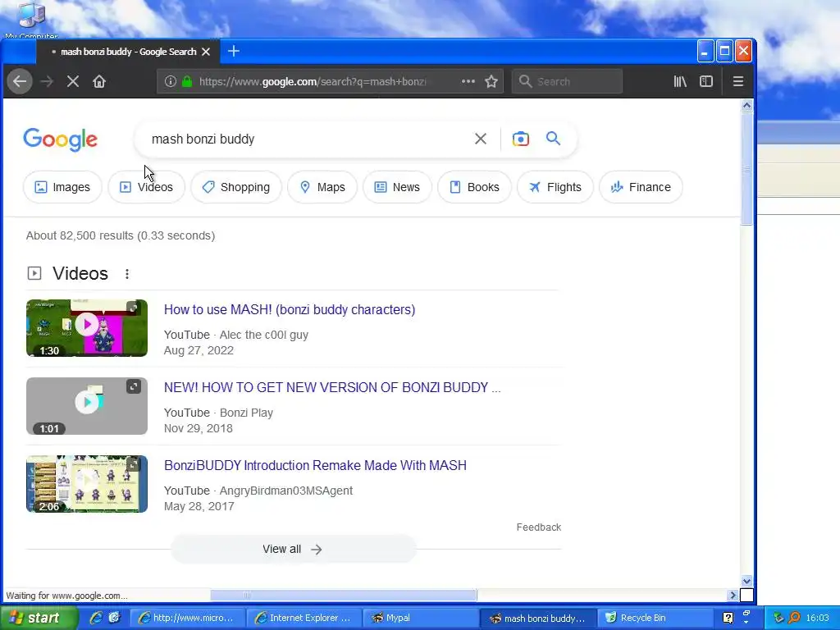Screen dimensions: 840x630
Task: Switch to Mypal taskbar window
Action: pos(420,618)
